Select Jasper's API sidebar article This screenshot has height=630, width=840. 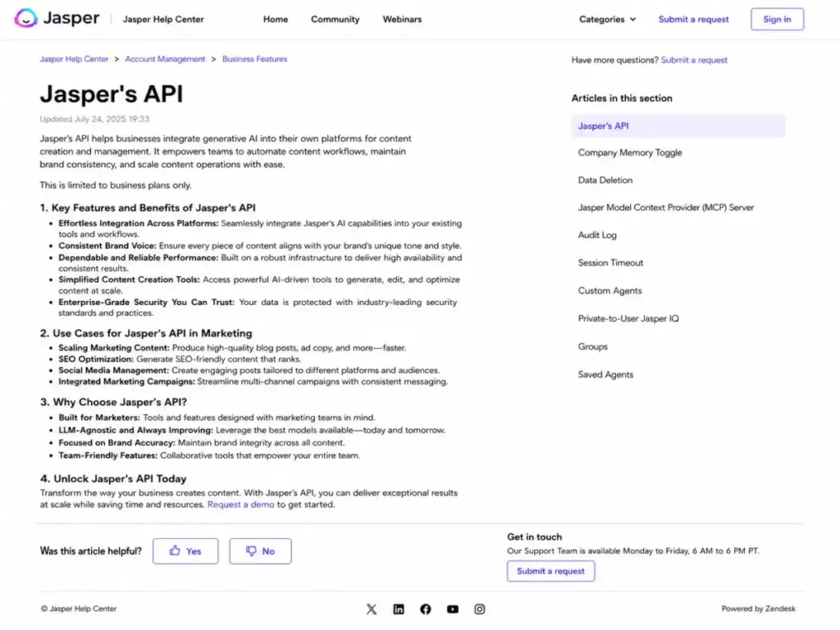pos(678,126)
